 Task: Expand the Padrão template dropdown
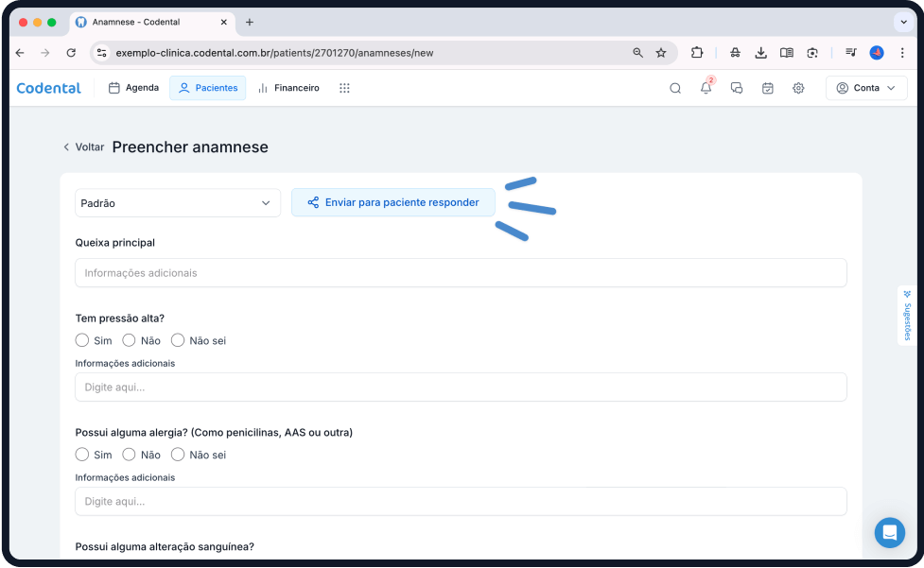click(178, 203)
